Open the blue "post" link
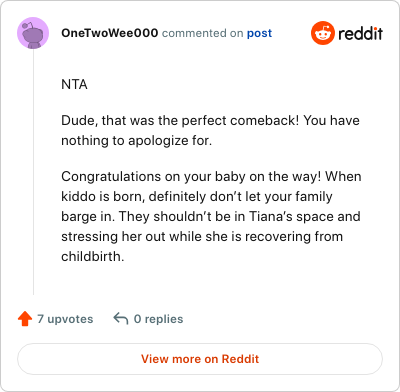The height and width of the screenshot is (392, 400). [259, 33]
